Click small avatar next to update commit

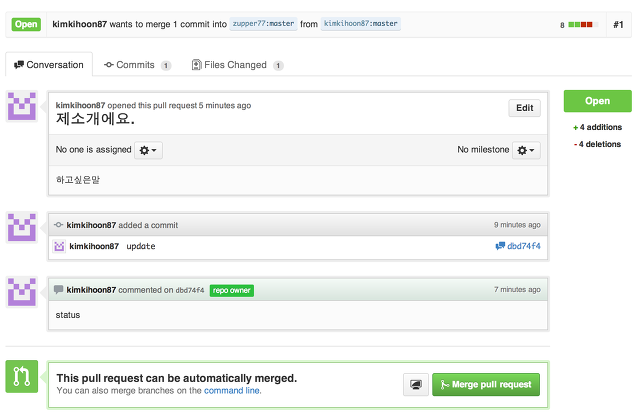(x=59, y=246)
